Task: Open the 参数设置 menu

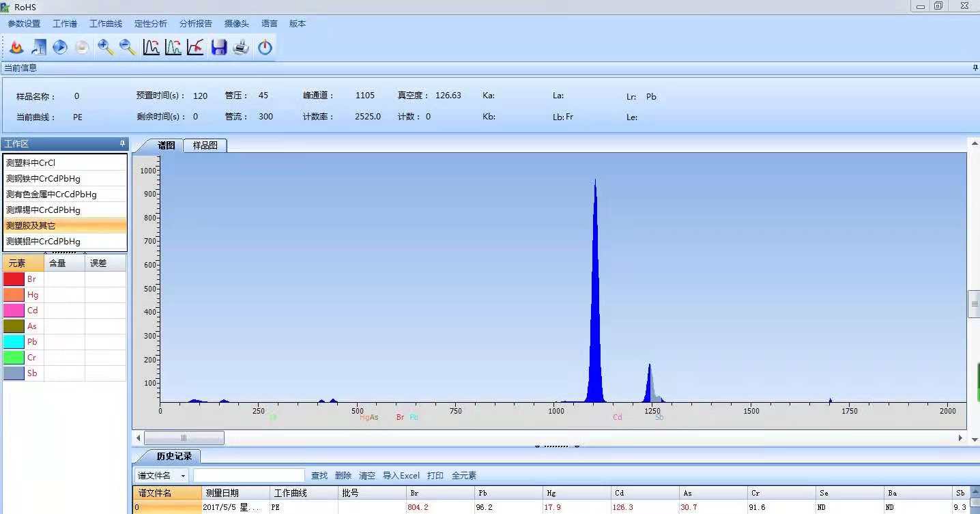Action: (24, 23)
